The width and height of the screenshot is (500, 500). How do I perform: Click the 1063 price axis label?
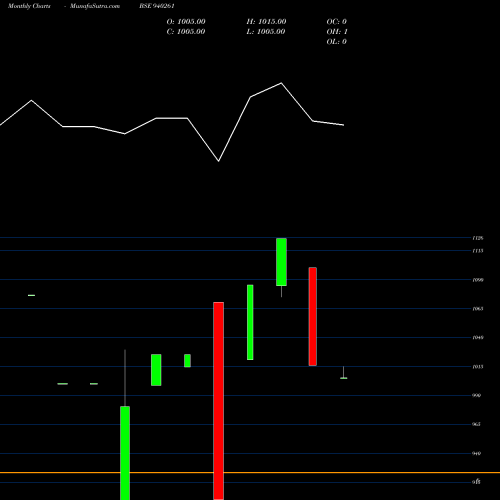pos(478,309)
